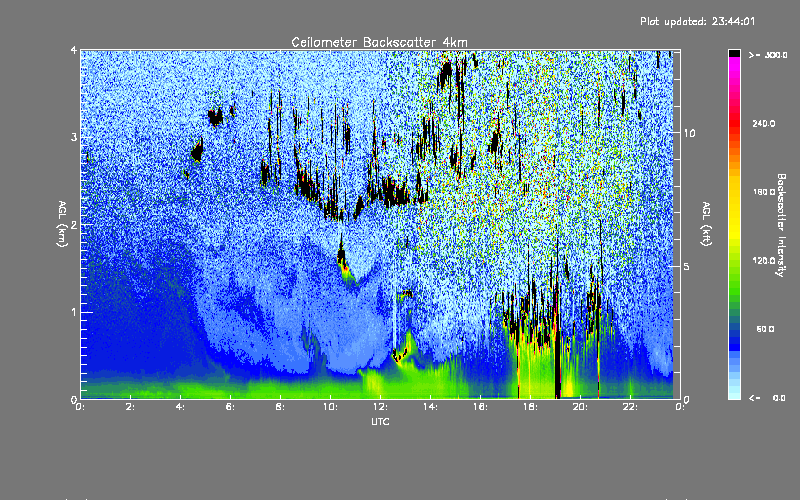The height and width of the screenshot is (500, 800).
Task: Click the "3" km tick on left axis
Action: [x=74, y=137]
